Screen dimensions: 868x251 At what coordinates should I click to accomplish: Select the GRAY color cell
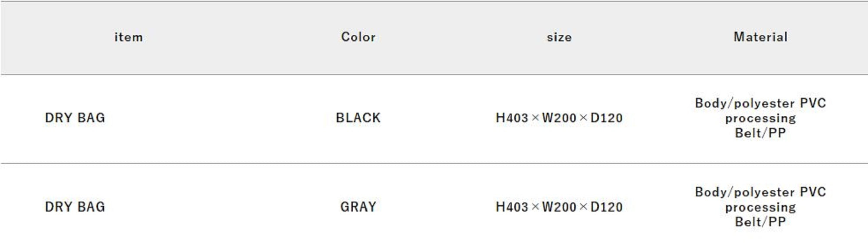[x=358, y=207]
